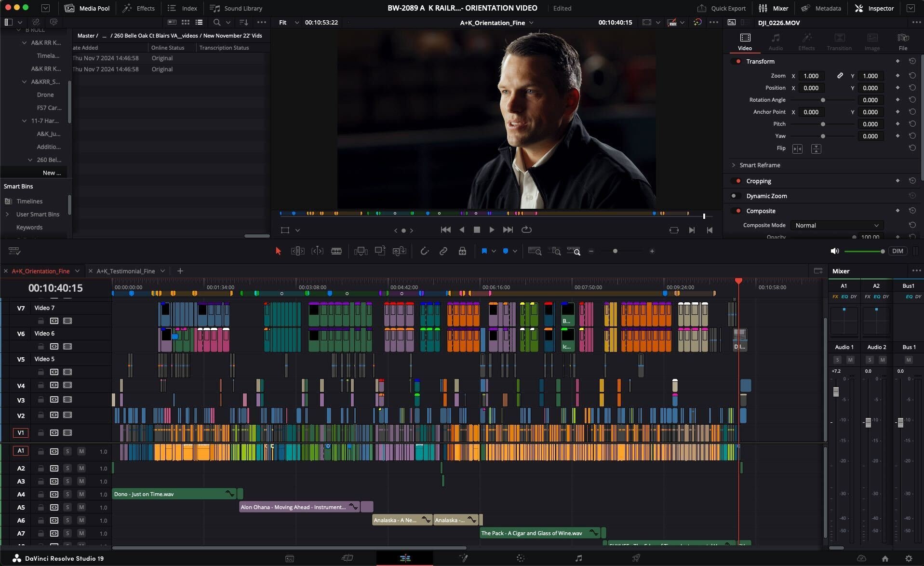Zoom out timeline with minus button
This screenshot has width=924, height=566.
point(591,251)
